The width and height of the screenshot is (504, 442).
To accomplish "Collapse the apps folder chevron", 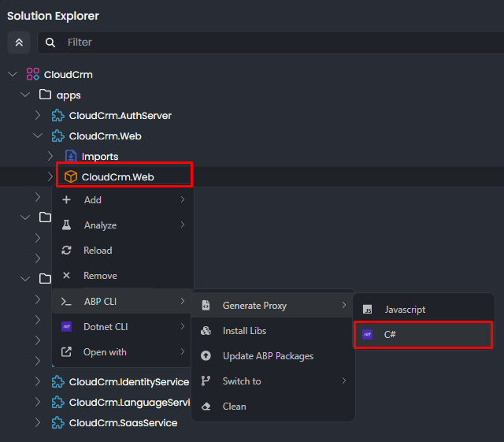I will (x=25, y=95).
